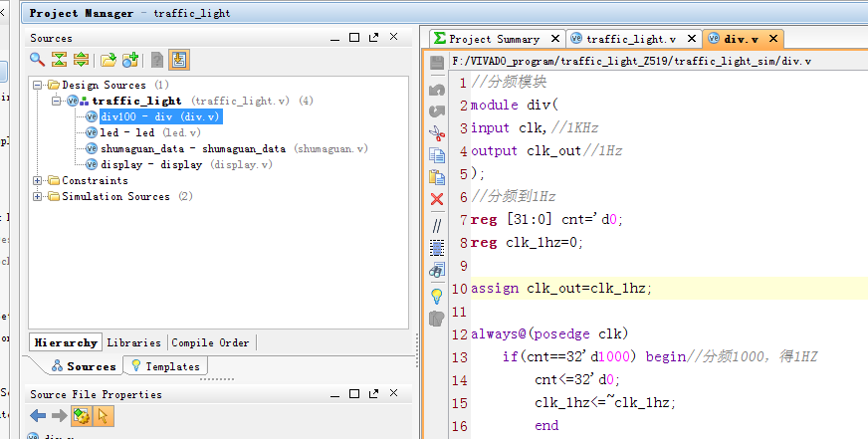Collapse the traffic_light module node
The image size is (868, 439).
(x=56, y=101)
